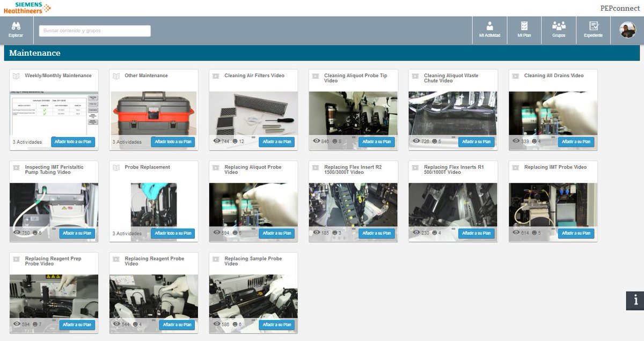Click the book icon on Other Maintenance card
Viewport: 644px width, 341px height.
click(116, 76)
